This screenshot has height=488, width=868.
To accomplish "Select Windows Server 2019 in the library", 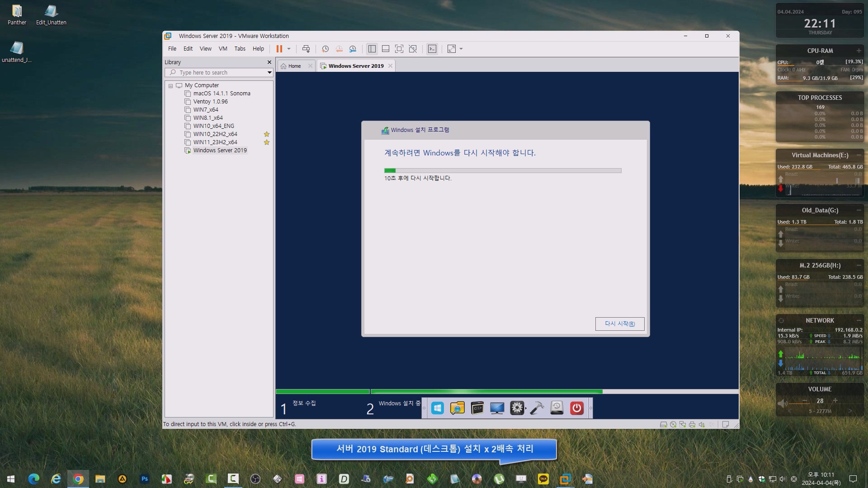I will point(220,150).
